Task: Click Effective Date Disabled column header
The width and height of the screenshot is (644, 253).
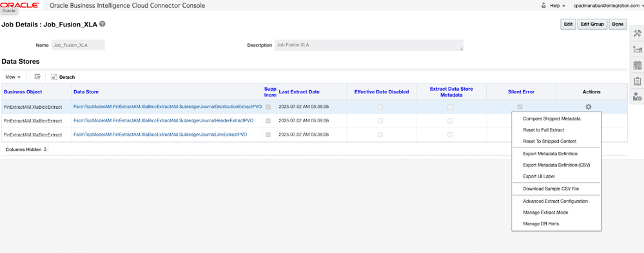Action: [382, 92]
